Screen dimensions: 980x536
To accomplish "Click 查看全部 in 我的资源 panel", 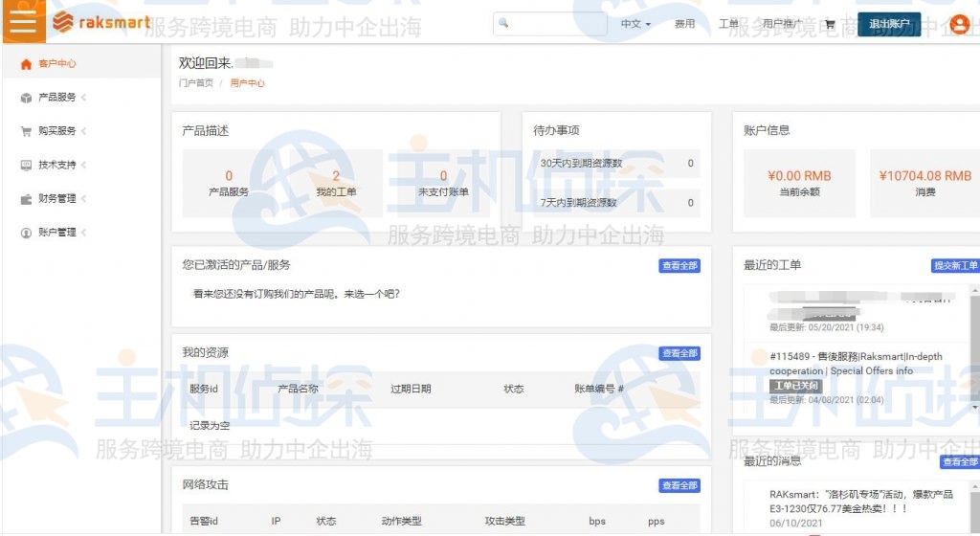I will pos(679,353).
